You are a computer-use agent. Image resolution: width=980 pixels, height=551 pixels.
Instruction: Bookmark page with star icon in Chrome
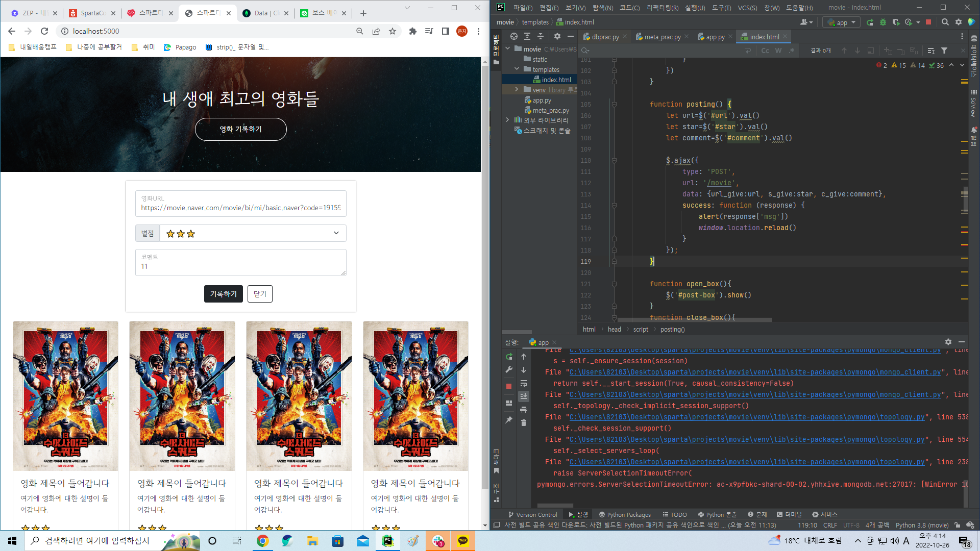tap(393, 31)
